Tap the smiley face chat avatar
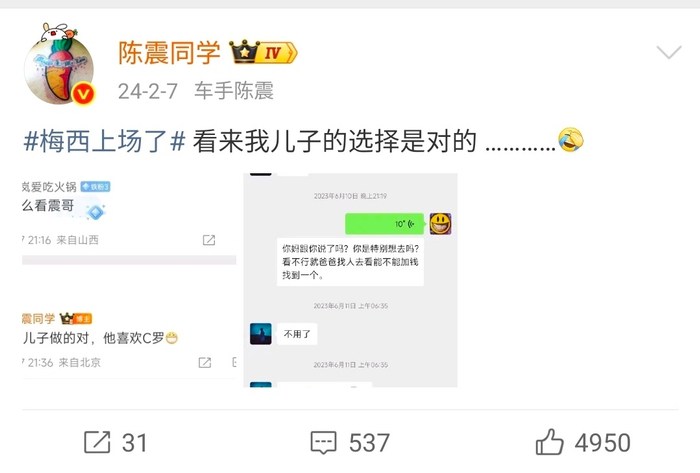The height and width of the screenshot is (473, 700). point(441,224)
